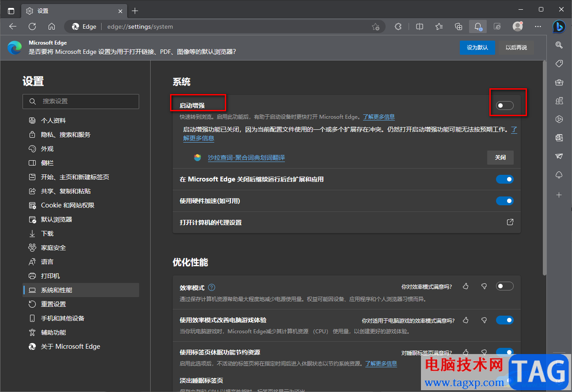Open the Outlook sidebar icon
Screen dimensions: 572x392
[x=559, y=138]
